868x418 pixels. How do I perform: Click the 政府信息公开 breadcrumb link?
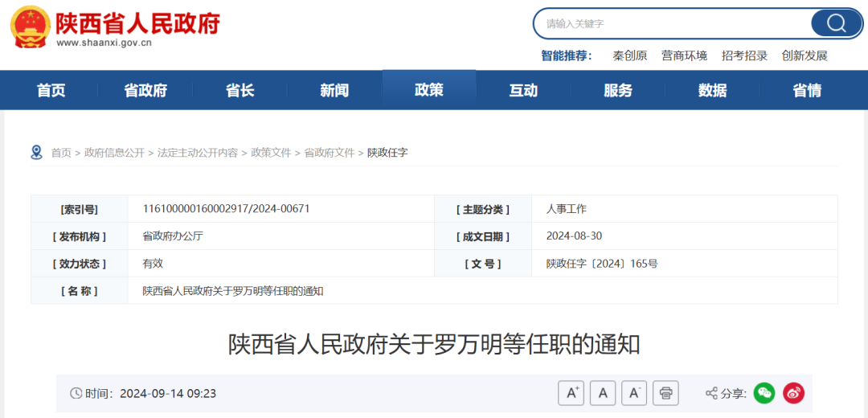[x=114, y=153]
